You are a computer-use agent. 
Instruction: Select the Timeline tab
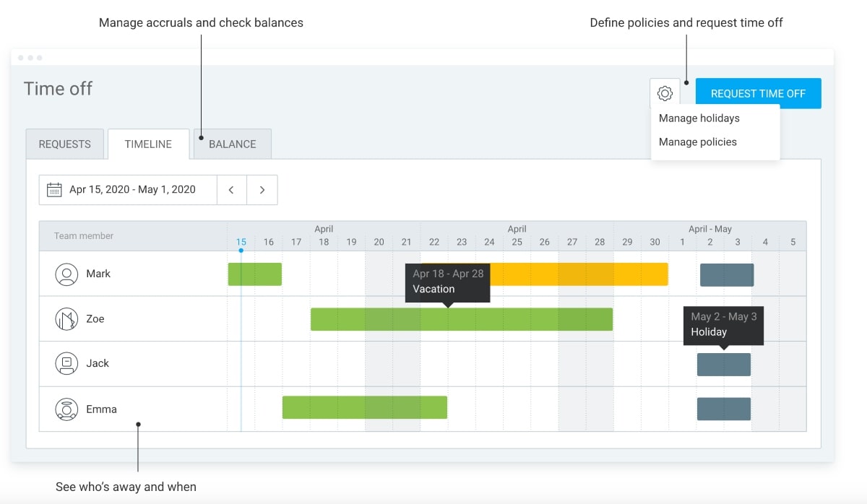coord(148,144)
